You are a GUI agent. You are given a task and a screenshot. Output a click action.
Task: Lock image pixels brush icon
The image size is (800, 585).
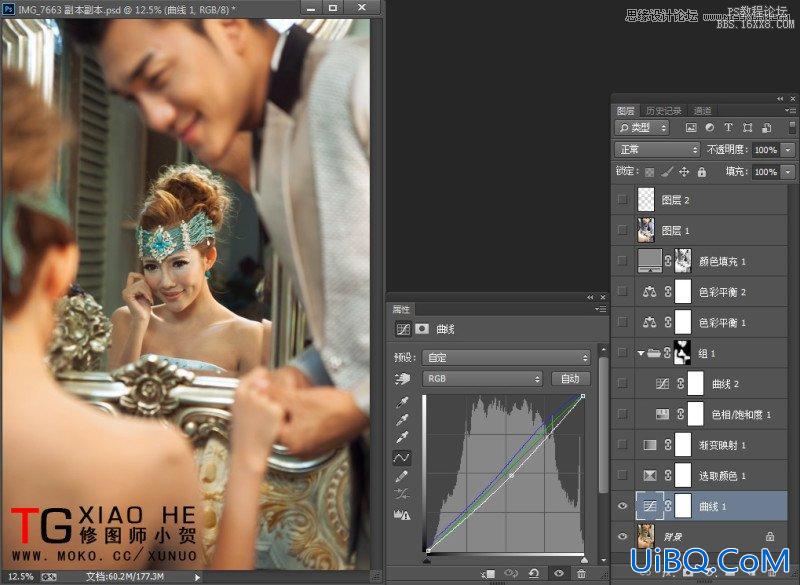coord(667,172)
